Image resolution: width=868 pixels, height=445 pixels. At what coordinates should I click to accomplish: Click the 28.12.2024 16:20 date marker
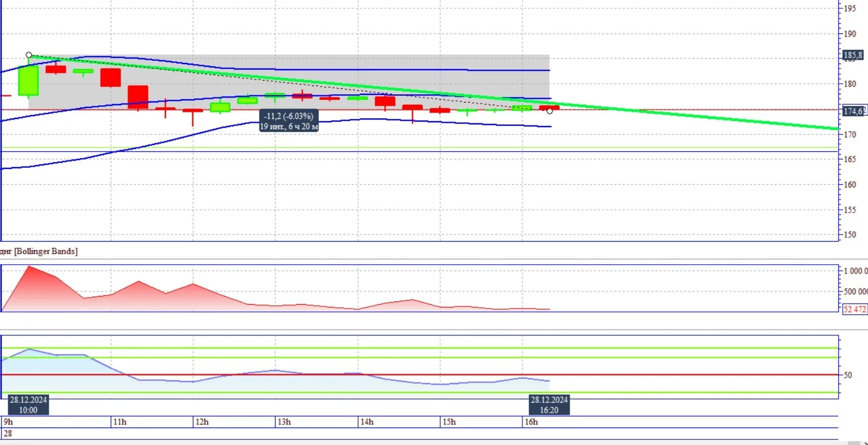[x=549, y=404]
